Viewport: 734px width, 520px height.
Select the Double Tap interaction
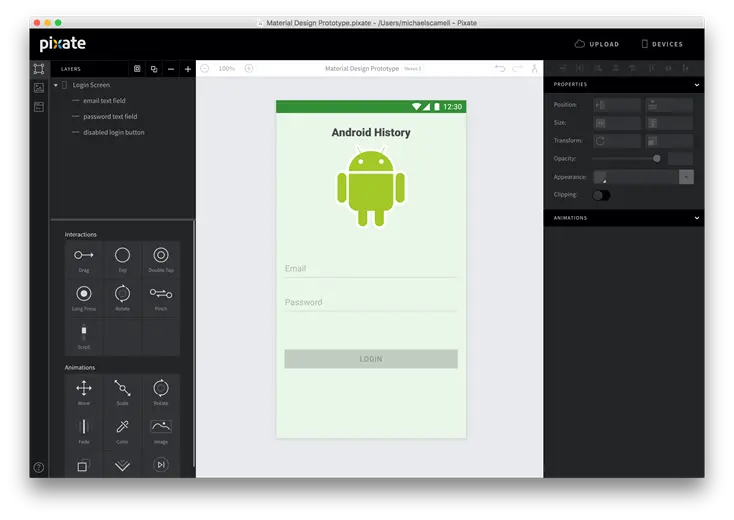coord(161,260)
